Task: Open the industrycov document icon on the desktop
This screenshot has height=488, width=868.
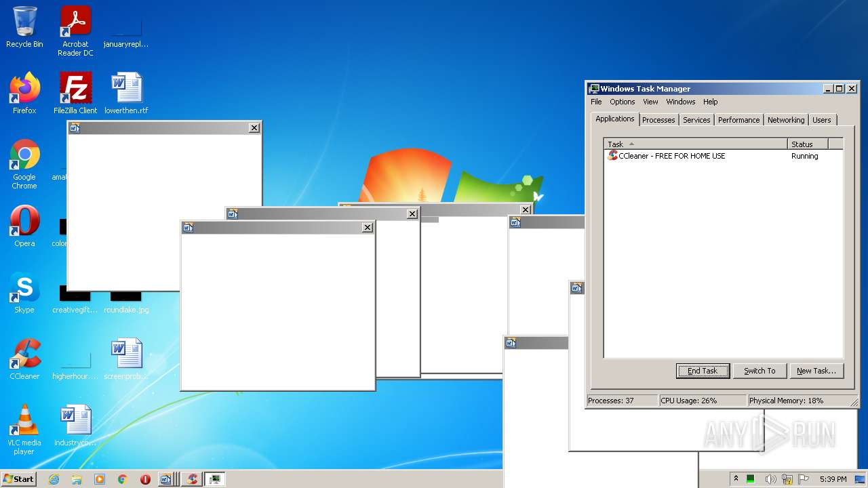Action: [75, 426]
